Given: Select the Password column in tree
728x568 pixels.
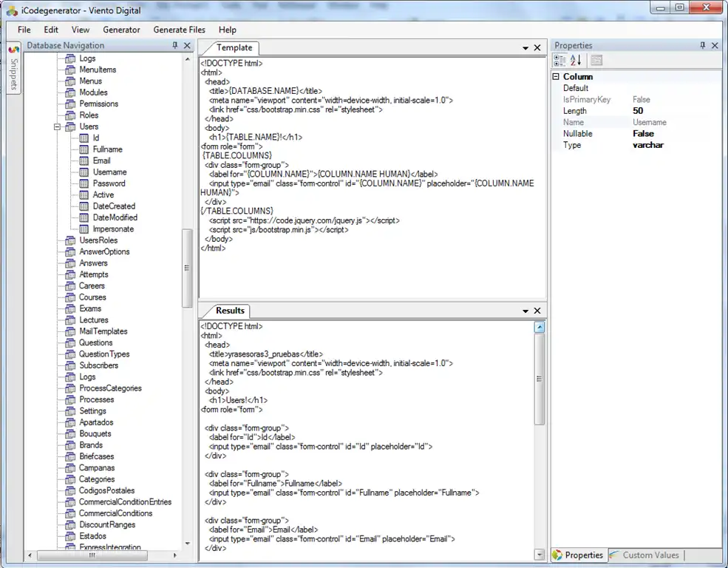Looking at the screenshot, I should [109, 183].
